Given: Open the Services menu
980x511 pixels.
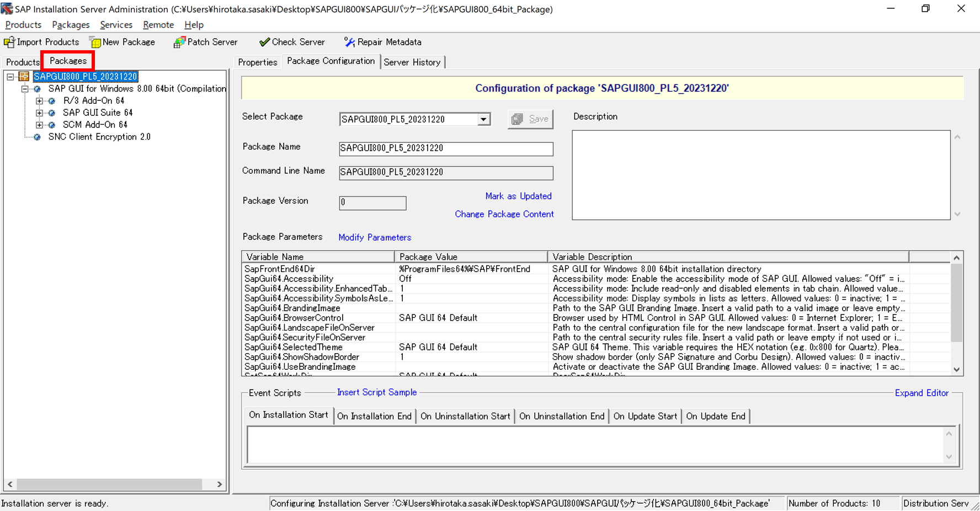Looking at the screenshot, I should click(116, 25).
